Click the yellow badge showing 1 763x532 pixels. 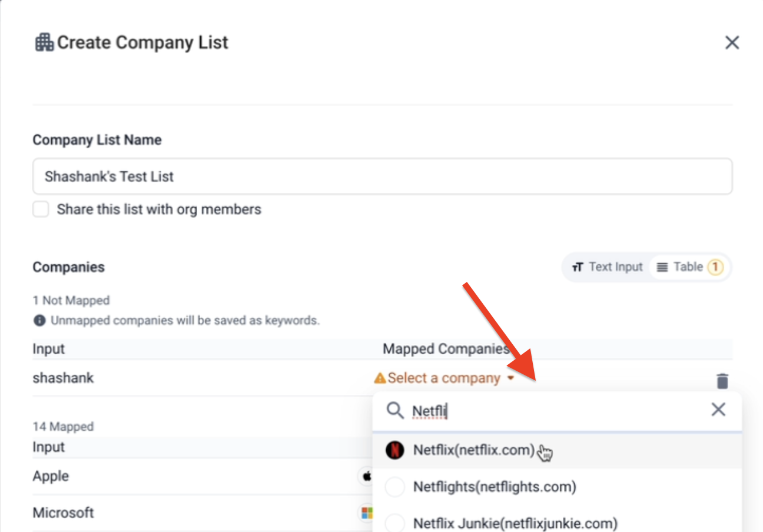pyautogui.click(x=714, y=267)
